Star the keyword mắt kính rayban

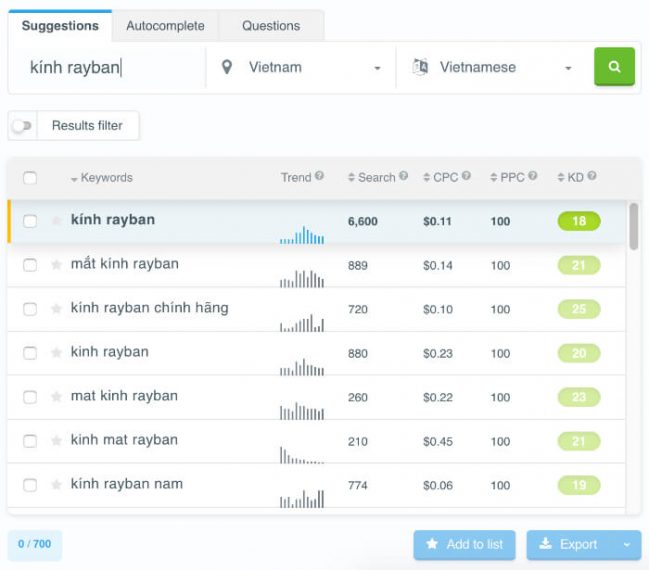[56, 264]
